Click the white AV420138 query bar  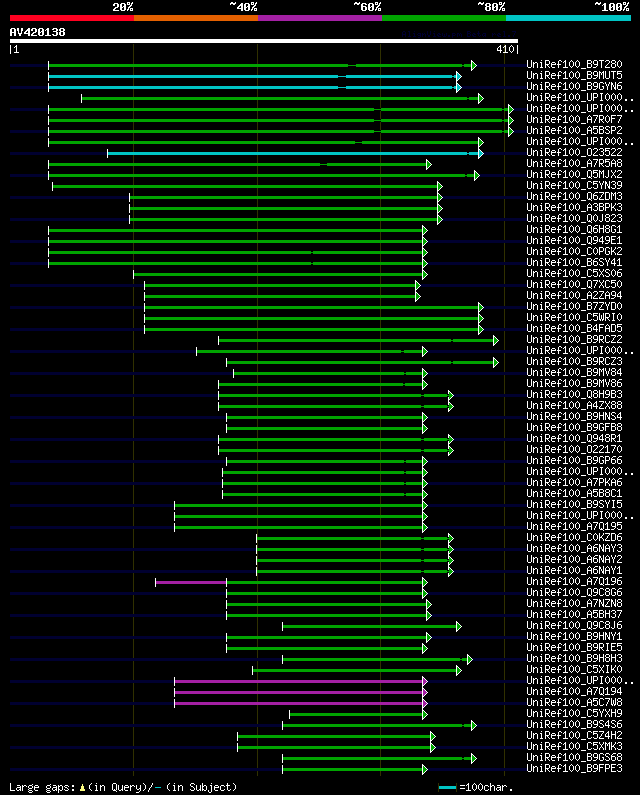click(x=264, y=41)
